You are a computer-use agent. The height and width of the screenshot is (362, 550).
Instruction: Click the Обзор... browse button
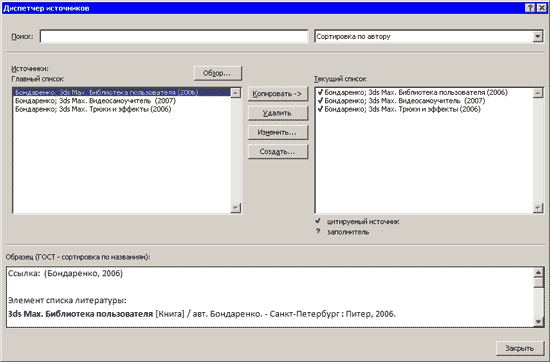pos(217,73)
